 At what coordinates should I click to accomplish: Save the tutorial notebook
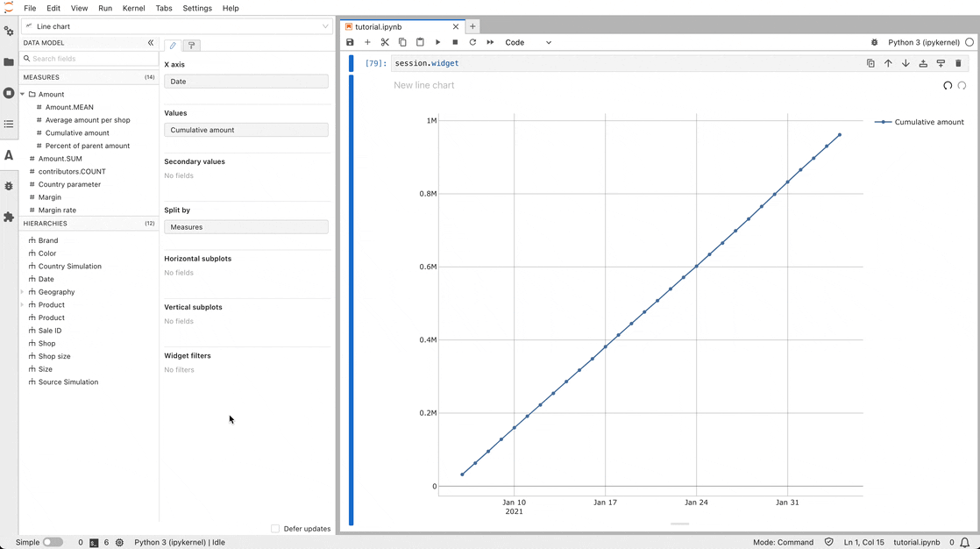click(350, 42)
